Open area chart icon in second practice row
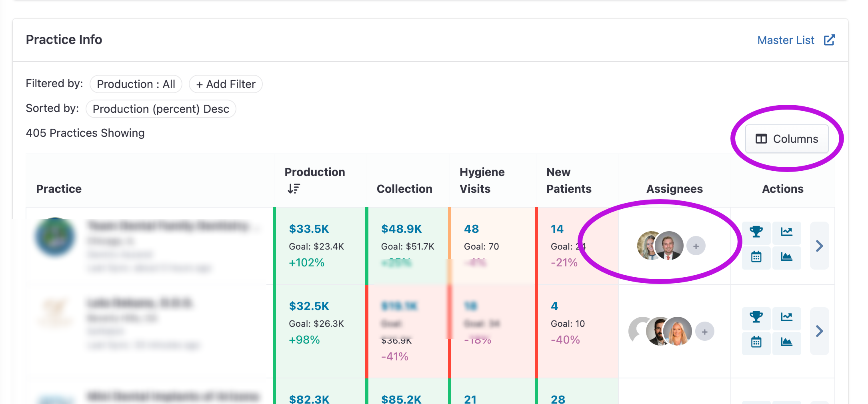The width and height of the screenshot is (868, 404). pyautogui.click(x=786, y=343)
